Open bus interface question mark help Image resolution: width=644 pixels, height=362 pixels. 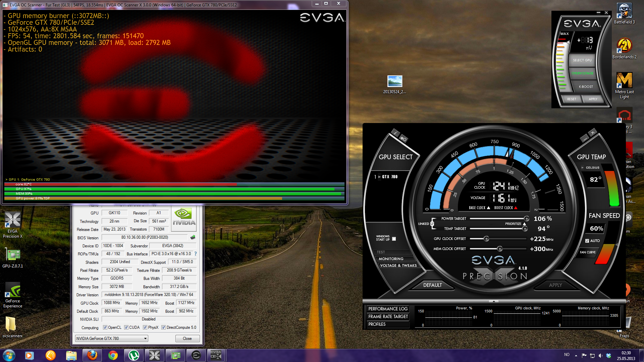pyautogui.click(x=196, y=254)
